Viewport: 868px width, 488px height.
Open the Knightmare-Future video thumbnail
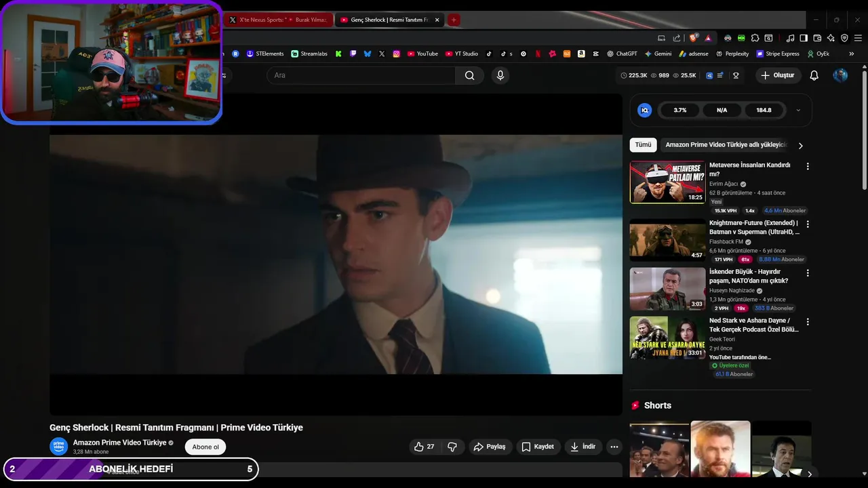tap(668, 240)
